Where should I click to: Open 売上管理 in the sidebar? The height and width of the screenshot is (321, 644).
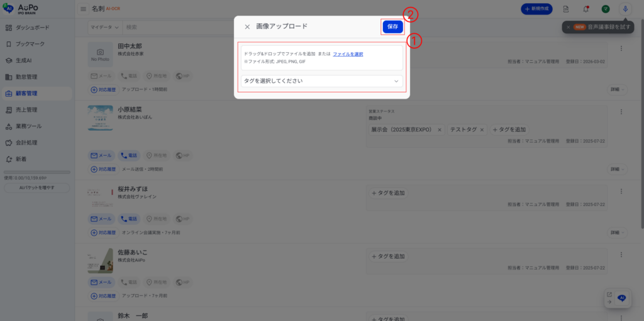(x=26, y=110)
